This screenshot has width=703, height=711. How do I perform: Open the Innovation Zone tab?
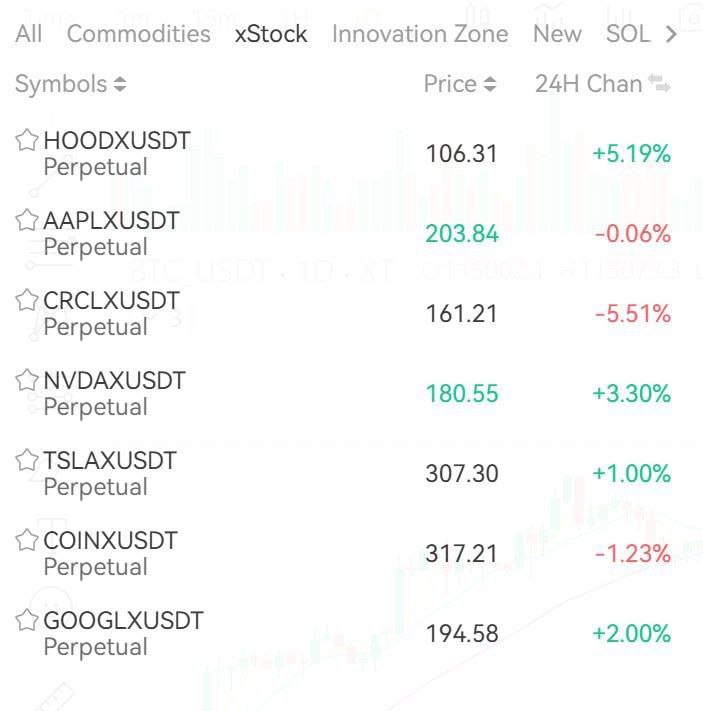420,34
